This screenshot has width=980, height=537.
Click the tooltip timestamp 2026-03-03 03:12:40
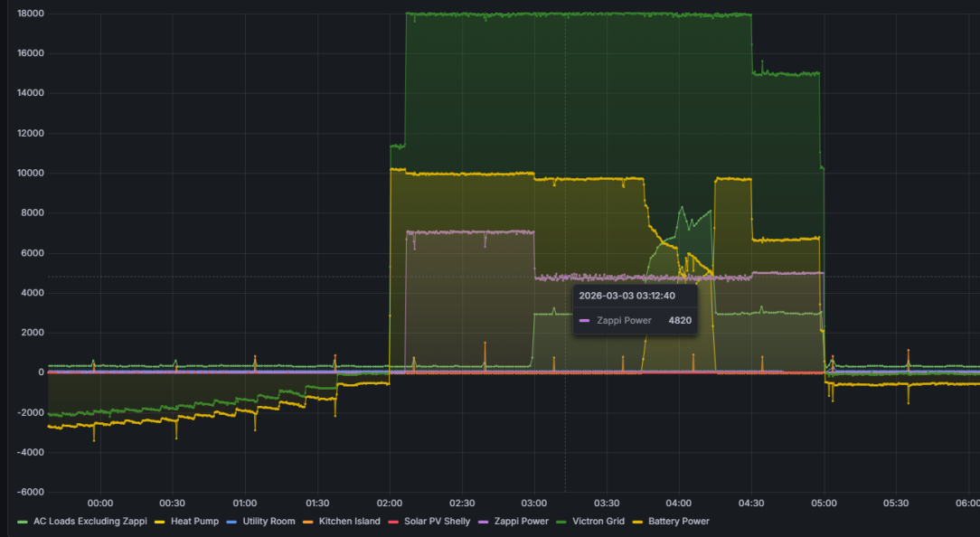(627, 296)
